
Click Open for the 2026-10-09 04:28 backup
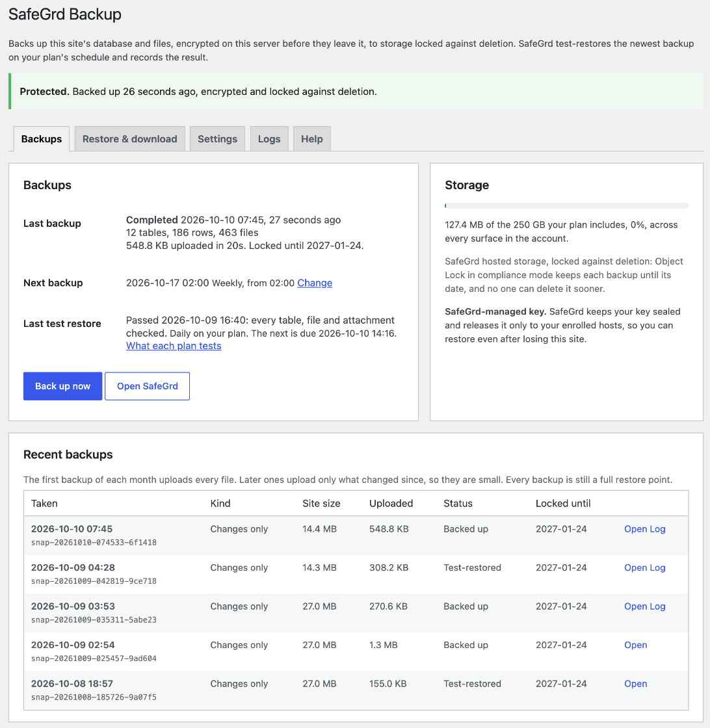point(635,567)
